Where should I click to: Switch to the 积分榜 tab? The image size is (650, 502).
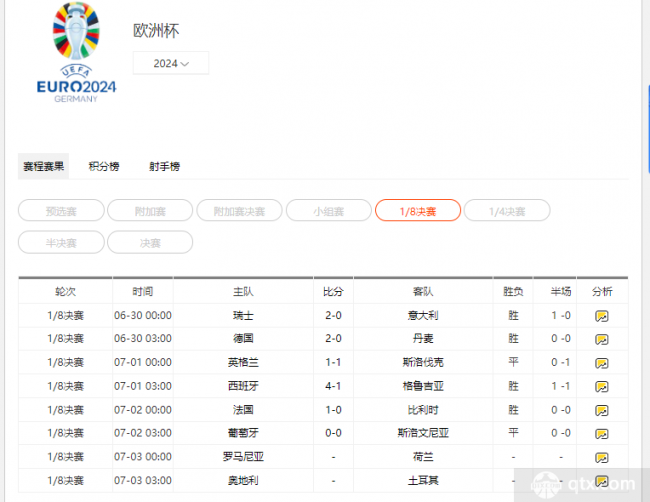pos(104,167)
